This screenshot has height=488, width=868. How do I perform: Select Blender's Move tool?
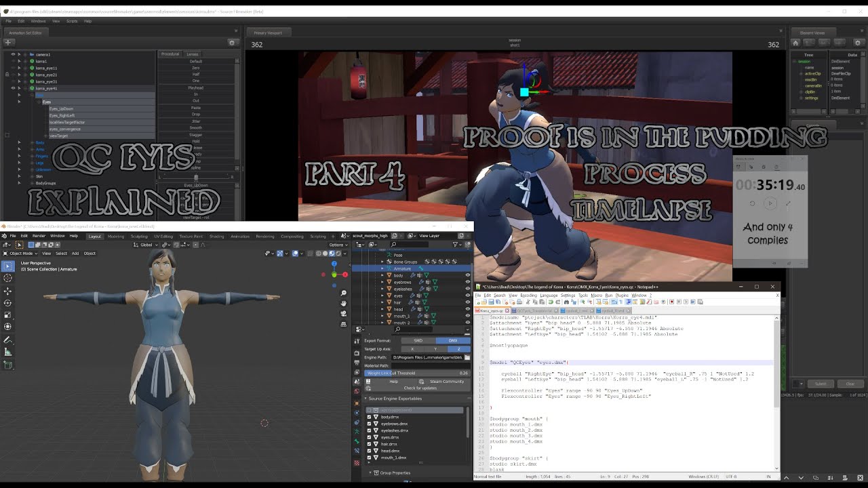pyautogui.click(x=7, y=291)
